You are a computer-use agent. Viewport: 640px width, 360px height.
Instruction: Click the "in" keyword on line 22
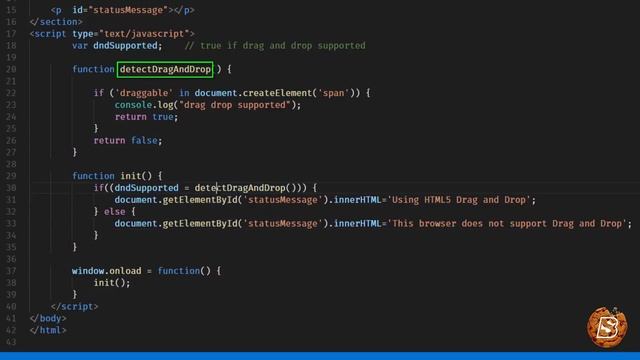(184, 93)
